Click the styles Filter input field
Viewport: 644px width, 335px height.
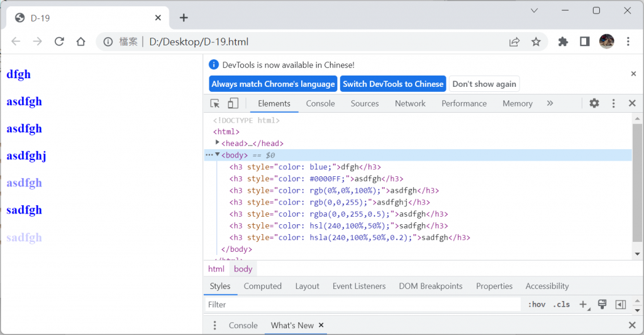click(363, 305)
